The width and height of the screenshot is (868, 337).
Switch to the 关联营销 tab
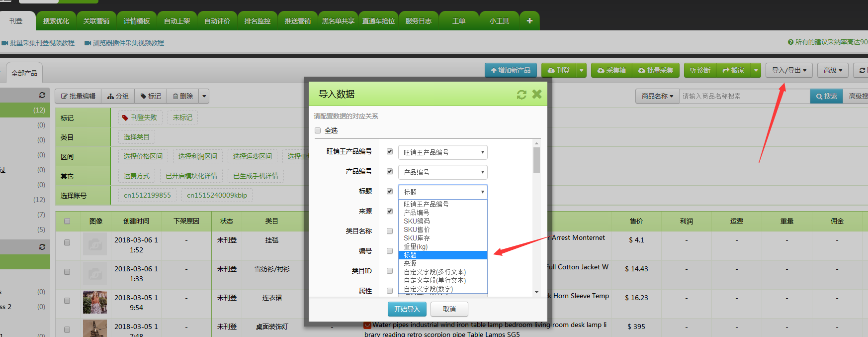click(x=96, y=21)
